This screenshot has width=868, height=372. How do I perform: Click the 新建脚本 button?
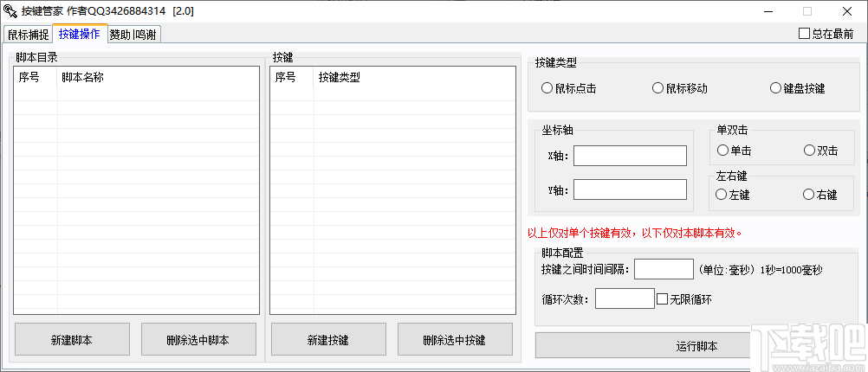pyautogui.click(x=72, y=339)
